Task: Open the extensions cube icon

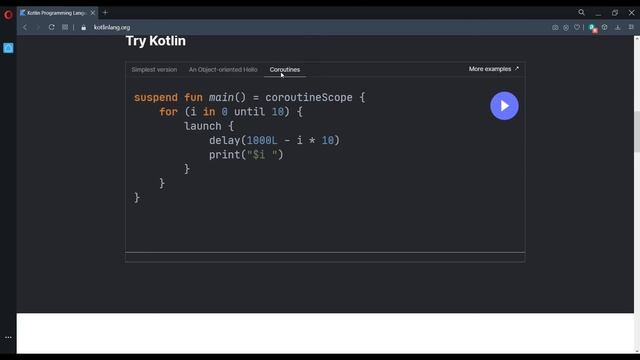Action: pos(604,27)
